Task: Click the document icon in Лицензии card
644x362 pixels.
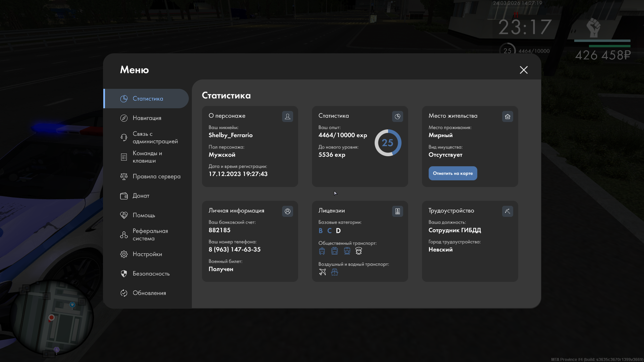Action: (397, 211)
